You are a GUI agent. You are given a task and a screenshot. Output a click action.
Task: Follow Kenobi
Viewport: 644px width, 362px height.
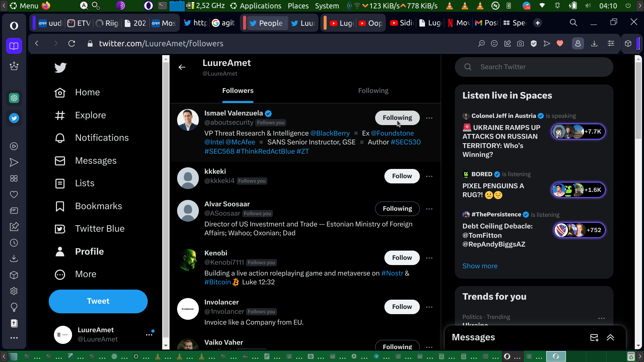pos(402,258)
